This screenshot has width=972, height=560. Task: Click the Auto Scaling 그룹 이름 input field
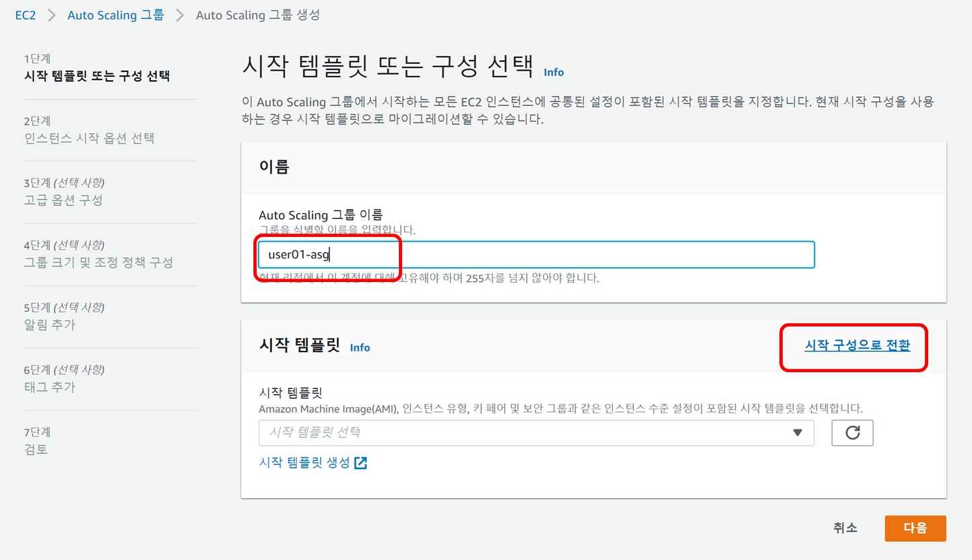(536, 255)
